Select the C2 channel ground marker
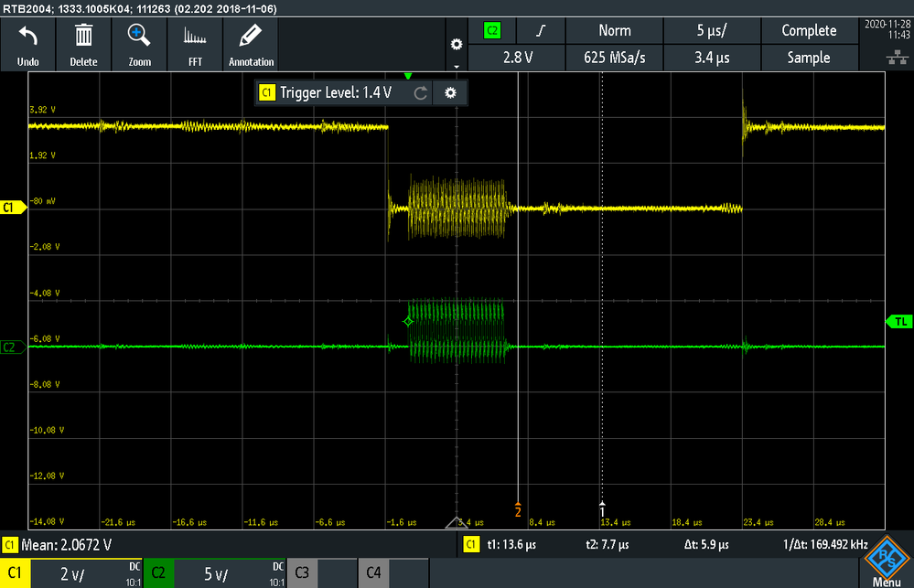Screen dimensions: 914x588 coord(13,347)
